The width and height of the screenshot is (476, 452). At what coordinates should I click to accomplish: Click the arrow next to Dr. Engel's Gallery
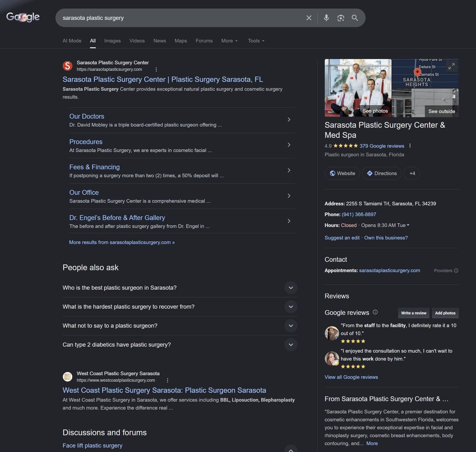pos(289,221)
